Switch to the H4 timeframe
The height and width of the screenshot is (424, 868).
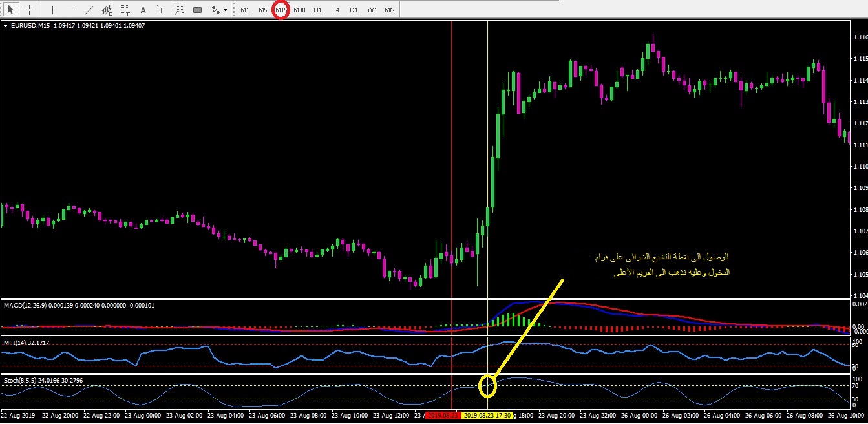335,10
